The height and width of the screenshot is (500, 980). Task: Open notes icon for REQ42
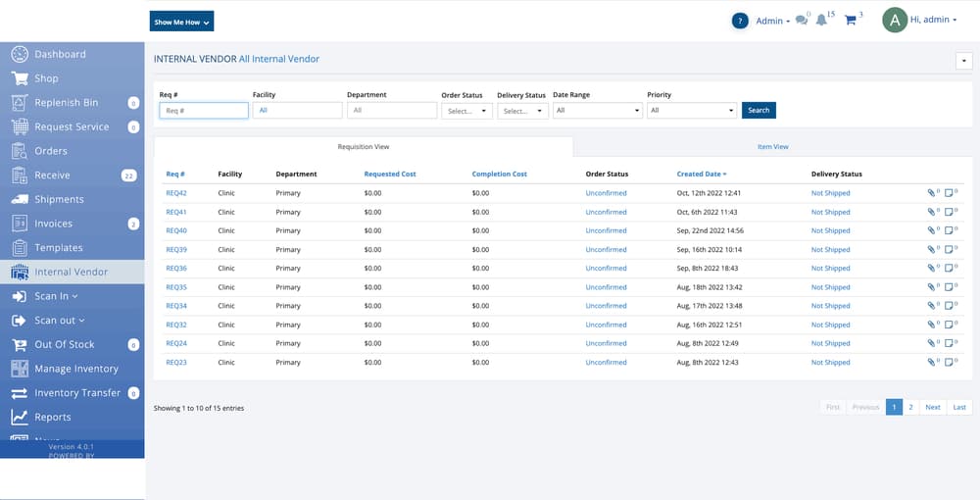[x=949, y=193]
